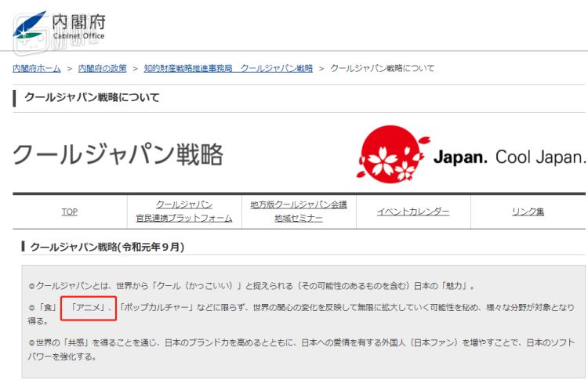Click the クールジャパン戦略 large banner title
This screenshot has width=588, height=380.
tap(118, 154)
